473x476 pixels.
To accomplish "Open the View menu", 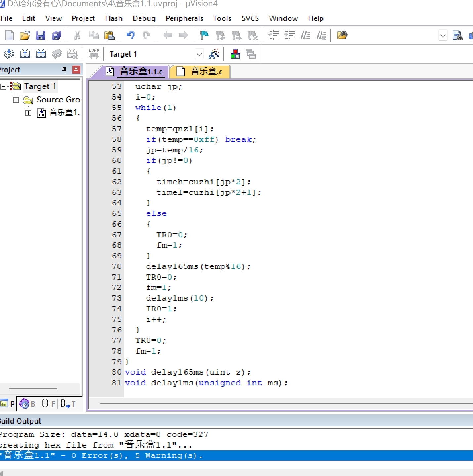I will (54, 18).
